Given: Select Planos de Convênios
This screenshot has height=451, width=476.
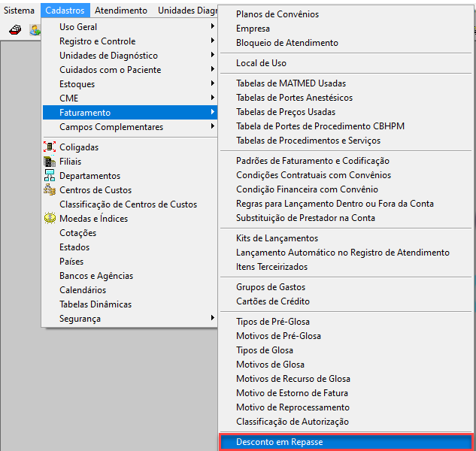Looking at the screenshot, I should (346, 14).
